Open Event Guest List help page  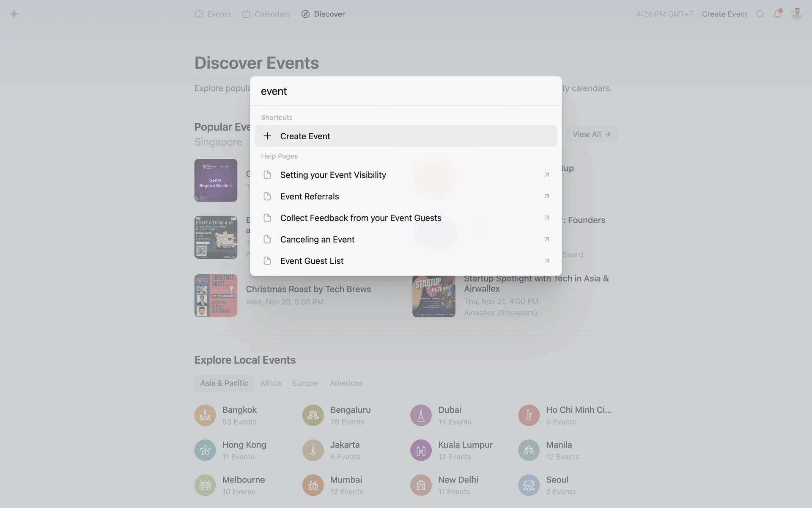point(312,261)
